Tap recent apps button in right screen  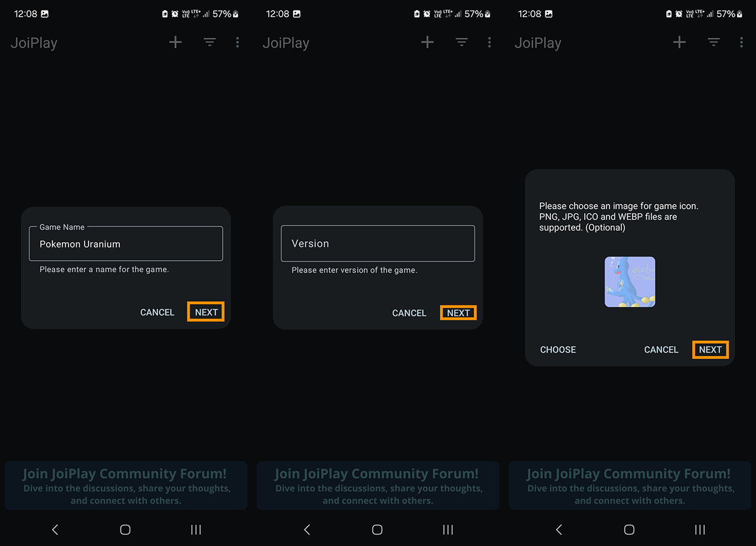(x=700, y=529)
